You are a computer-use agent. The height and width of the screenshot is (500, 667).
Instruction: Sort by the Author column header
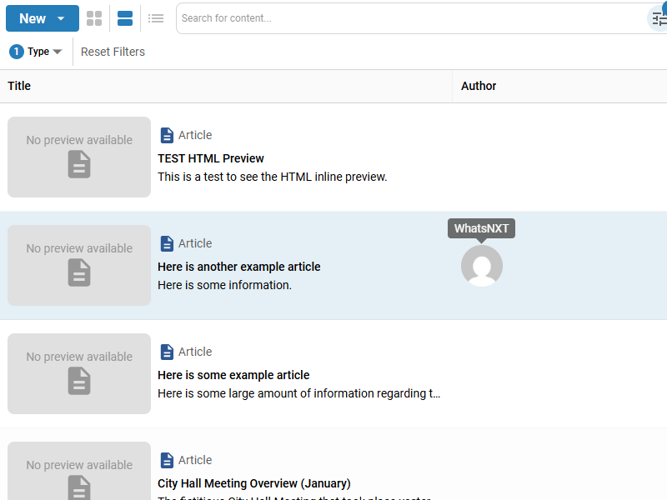[478, 86]
